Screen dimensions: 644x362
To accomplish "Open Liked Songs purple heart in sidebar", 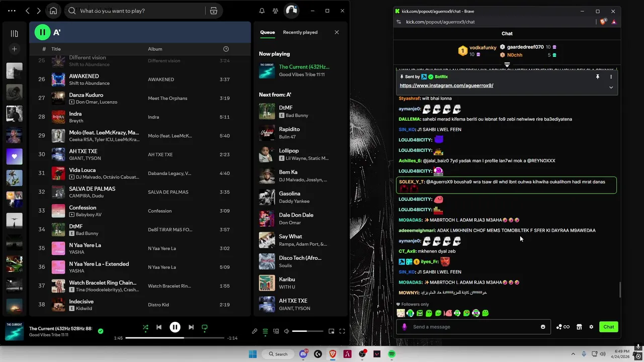I will 14,156.
